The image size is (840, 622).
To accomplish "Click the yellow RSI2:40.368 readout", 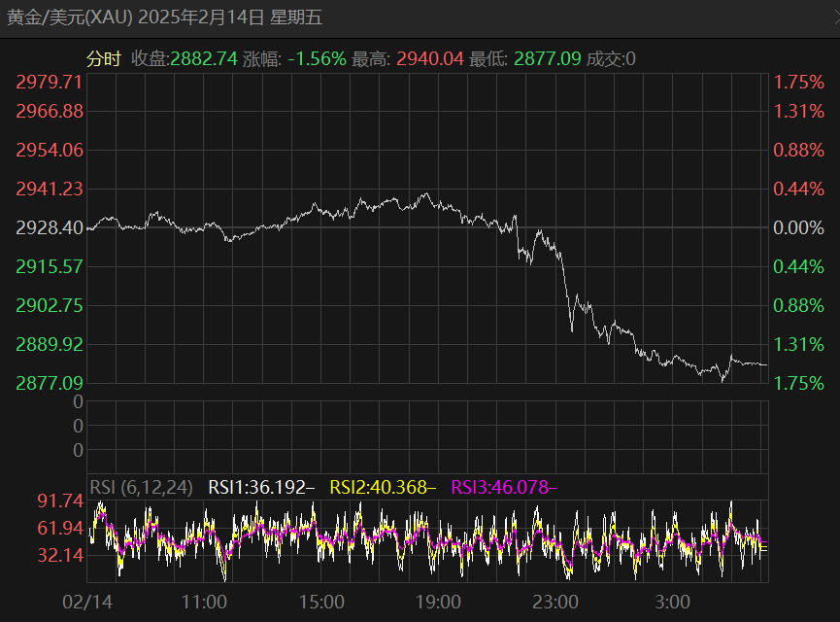I will (383, 488).
